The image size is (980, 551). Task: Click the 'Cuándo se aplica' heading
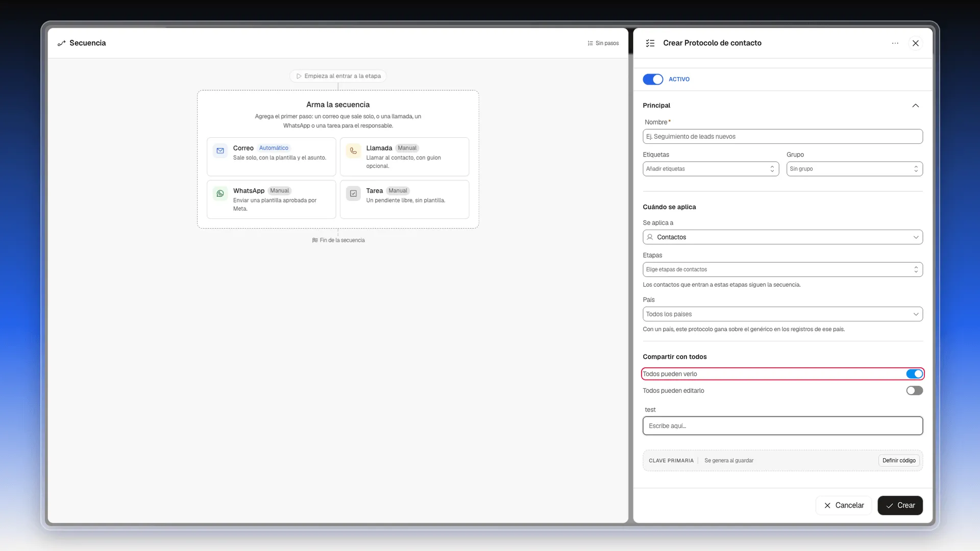(x=669, y=207)
